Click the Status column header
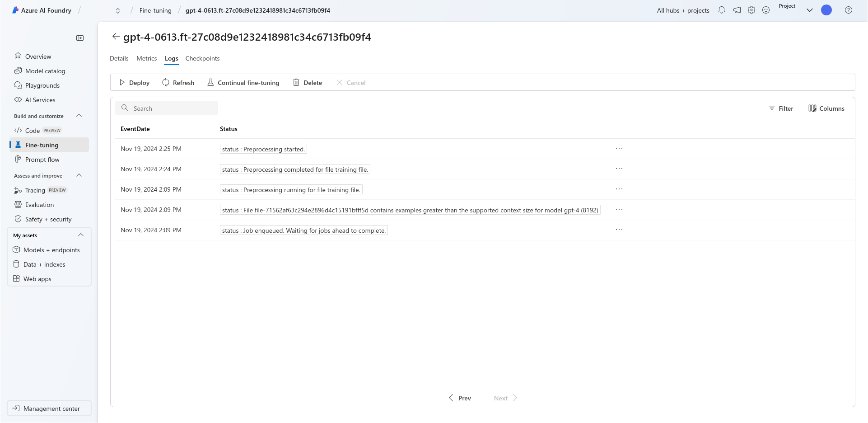This screenshot has height=423, width=868. click(229, 129)
